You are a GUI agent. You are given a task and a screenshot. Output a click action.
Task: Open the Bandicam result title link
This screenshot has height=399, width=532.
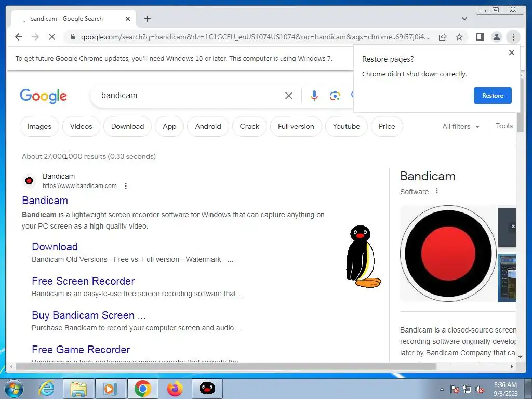click(x=45, y=201)
